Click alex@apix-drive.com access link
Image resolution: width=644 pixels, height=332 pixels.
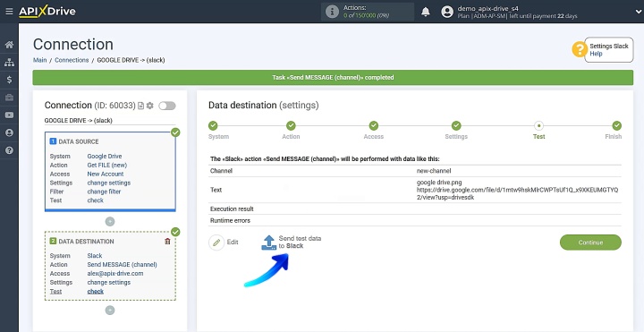[115, 273]
